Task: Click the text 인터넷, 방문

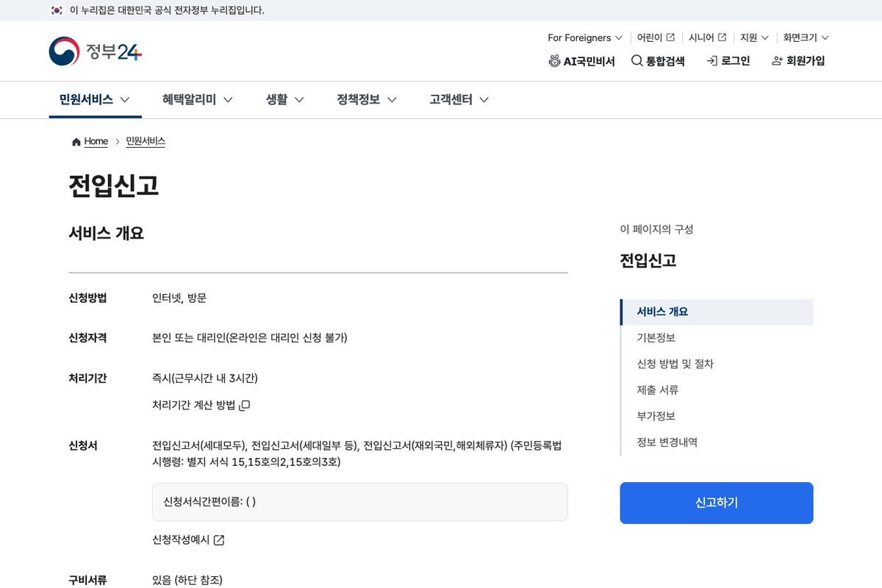Action: pyautogui.click(x=179, y=298)
